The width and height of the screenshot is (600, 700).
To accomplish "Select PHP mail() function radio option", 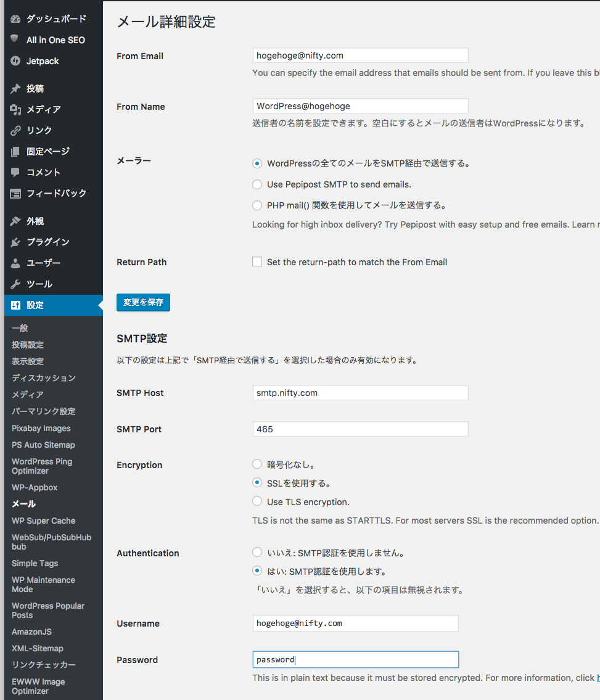I will (257, 205).
